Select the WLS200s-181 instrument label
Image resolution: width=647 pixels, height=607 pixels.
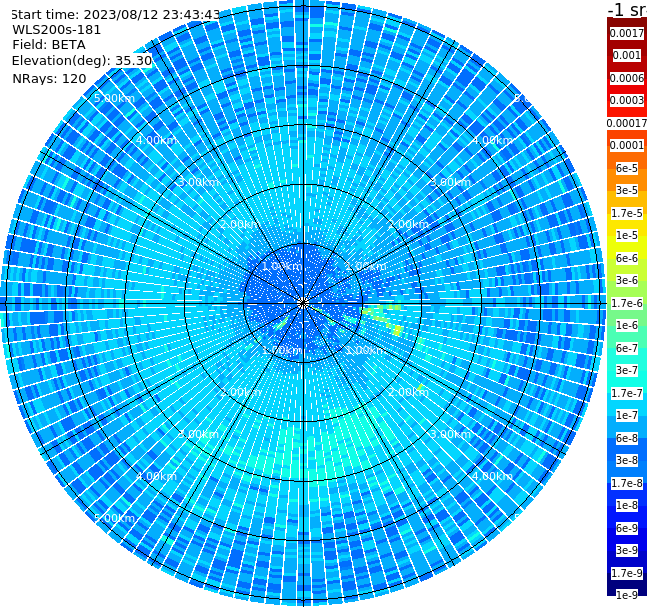click(57, 30)
